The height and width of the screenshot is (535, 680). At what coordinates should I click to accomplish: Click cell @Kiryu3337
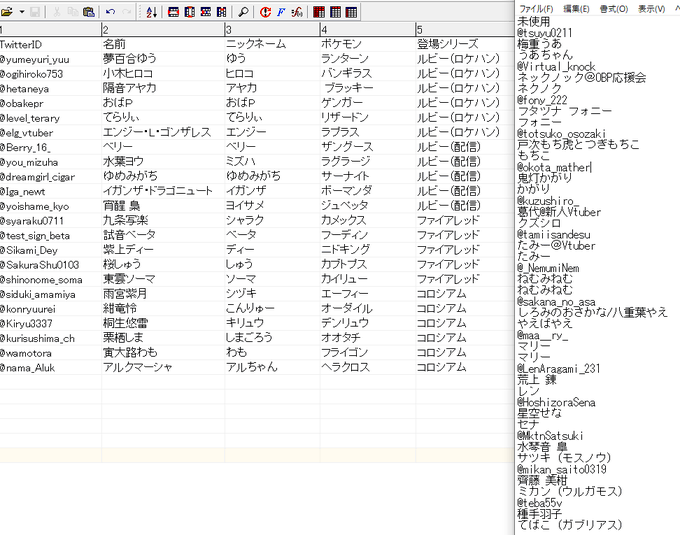point(51,324)
